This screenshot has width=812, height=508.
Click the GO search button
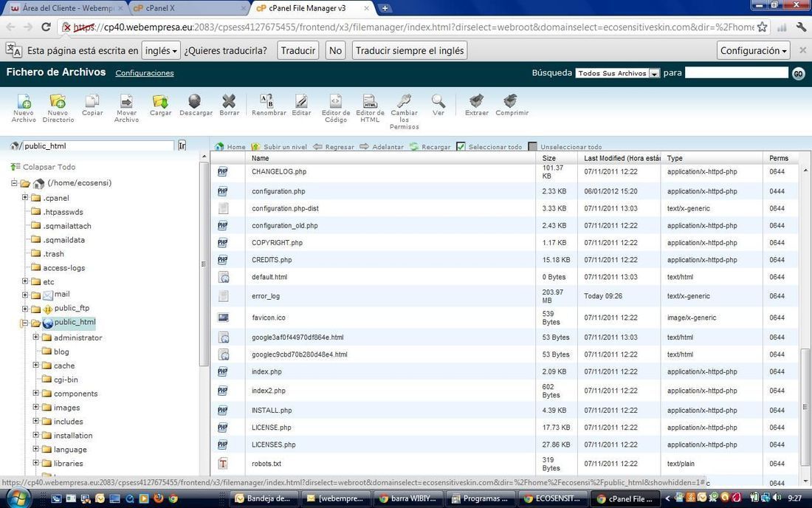(798, 74)
